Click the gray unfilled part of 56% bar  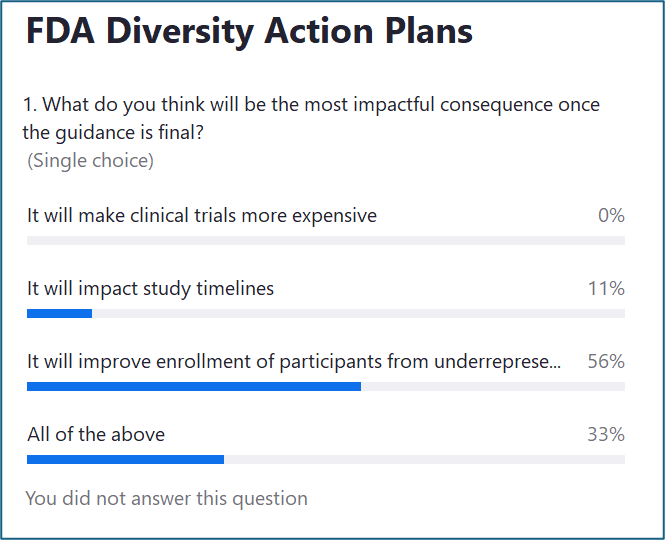click(492, 387)
